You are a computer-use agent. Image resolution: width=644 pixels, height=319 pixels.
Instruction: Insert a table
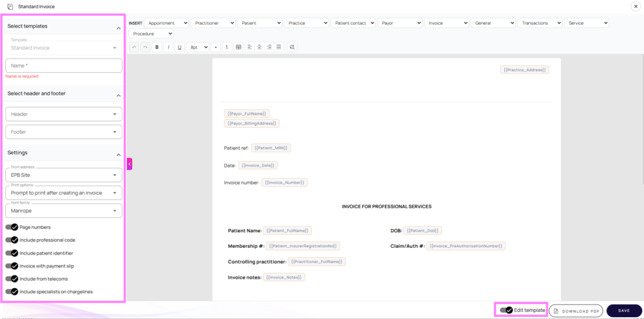238,47
